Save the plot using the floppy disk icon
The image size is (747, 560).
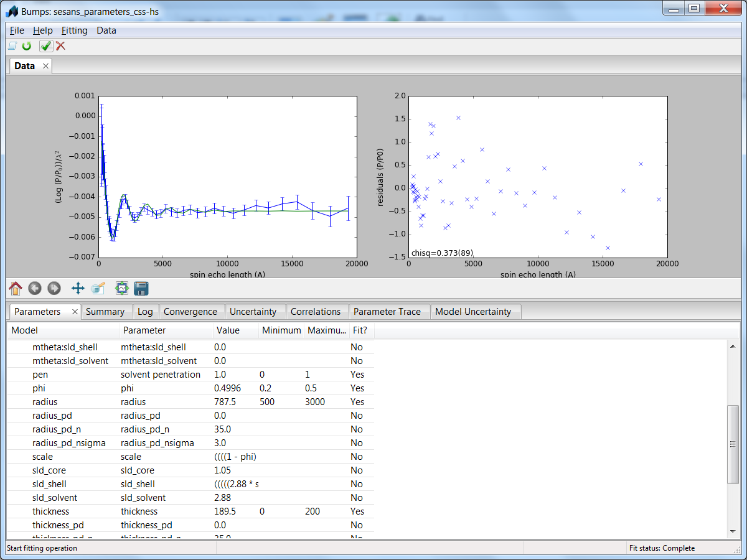click(141, 288)
